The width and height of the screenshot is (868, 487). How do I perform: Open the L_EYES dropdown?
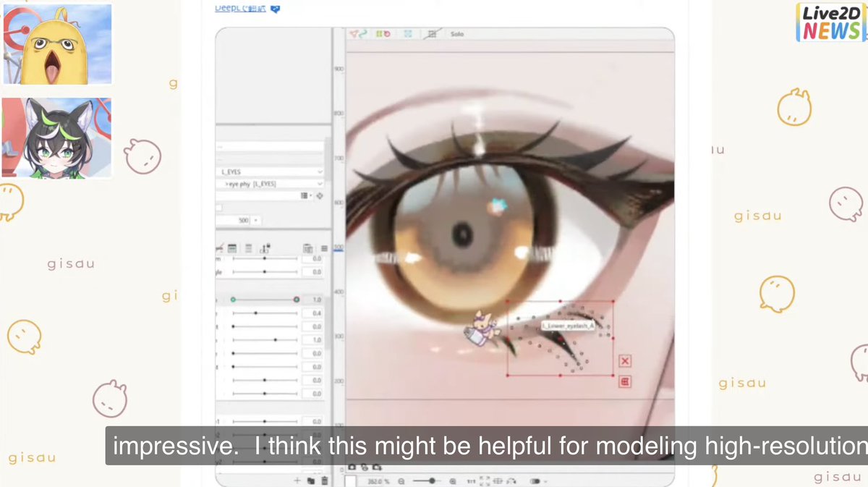270,171
